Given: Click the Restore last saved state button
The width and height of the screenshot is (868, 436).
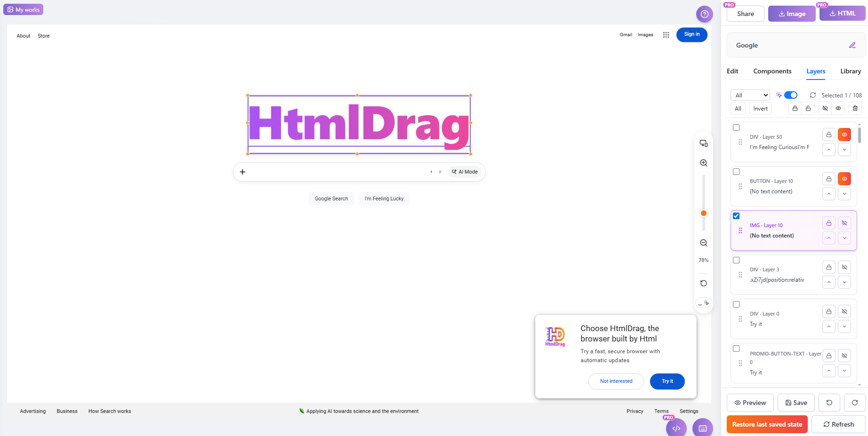Looking at the screenshot, I should point(767,424).
